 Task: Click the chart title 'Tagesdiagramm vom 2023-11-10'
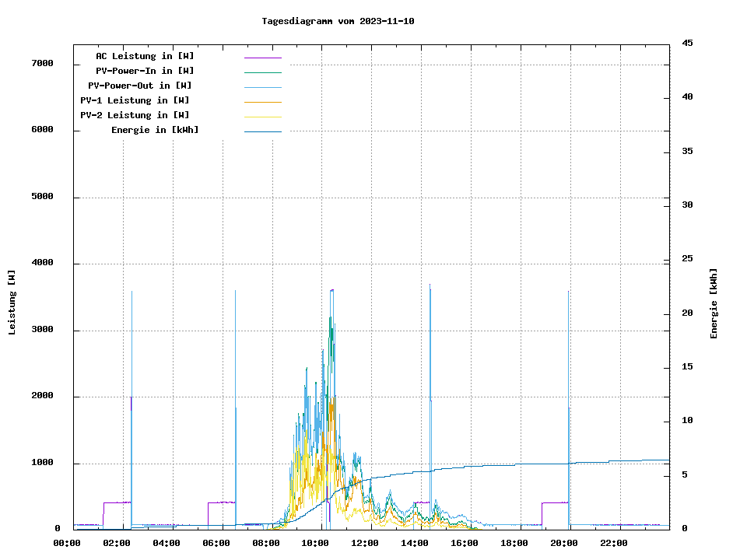(x=338, y=21)
